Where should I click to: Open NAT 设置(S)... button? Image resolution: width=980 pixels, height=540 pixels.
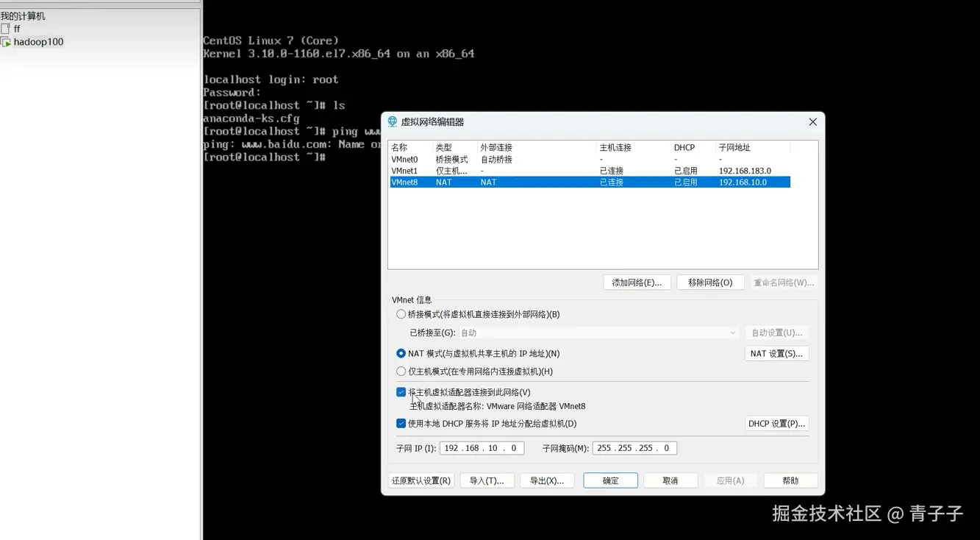coord(776,354)
